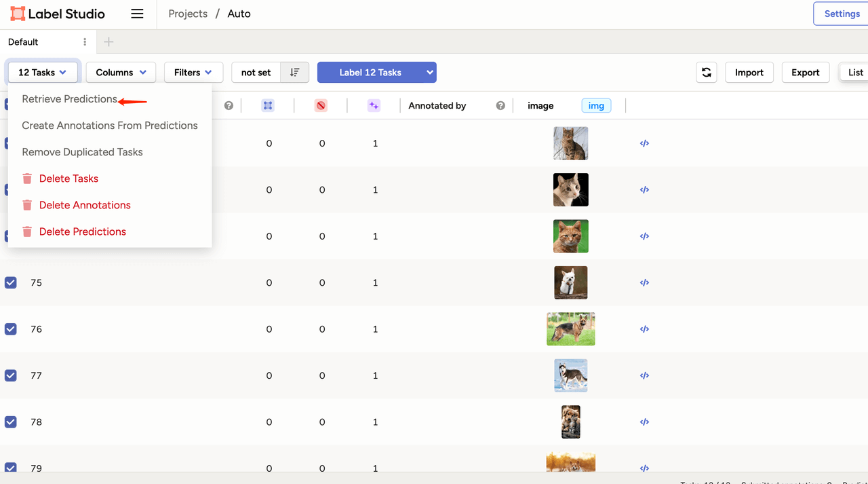This screenshot has width=868, height=484.
Task: Collapse the 12 Tasks actions dropdown
Action: click(x=43, y=73)
